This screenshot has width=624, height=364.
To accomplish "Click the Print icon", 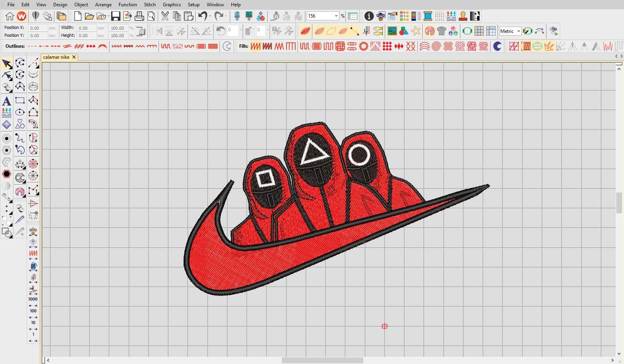I will click(x=139, y=16).
